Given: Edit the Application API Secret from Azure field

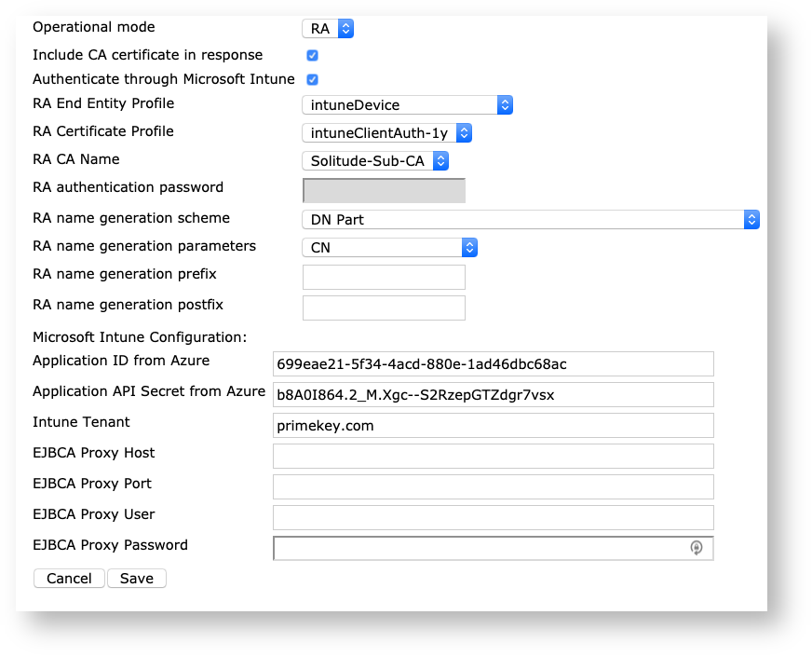Looking at the screenshot, I should [493, 394].
